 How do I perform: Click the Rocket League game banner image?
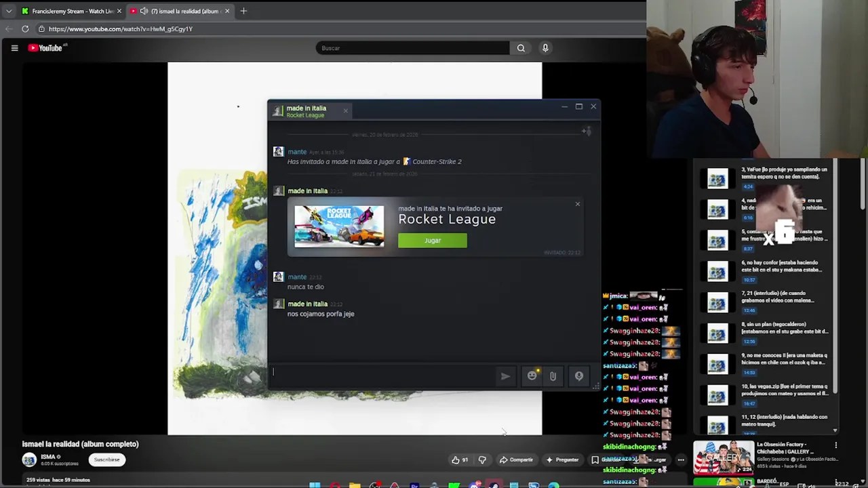click(339, 226)
